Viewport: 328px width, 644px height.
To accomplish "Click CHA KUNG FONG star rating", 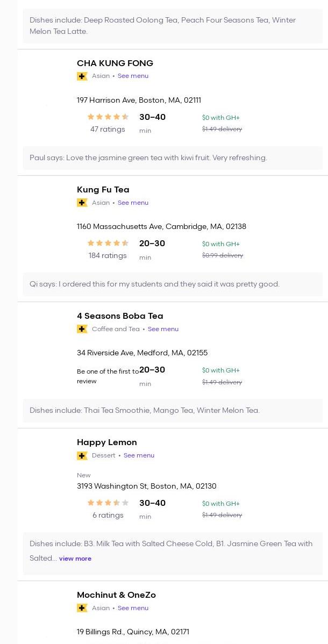I will click(108, 117).
